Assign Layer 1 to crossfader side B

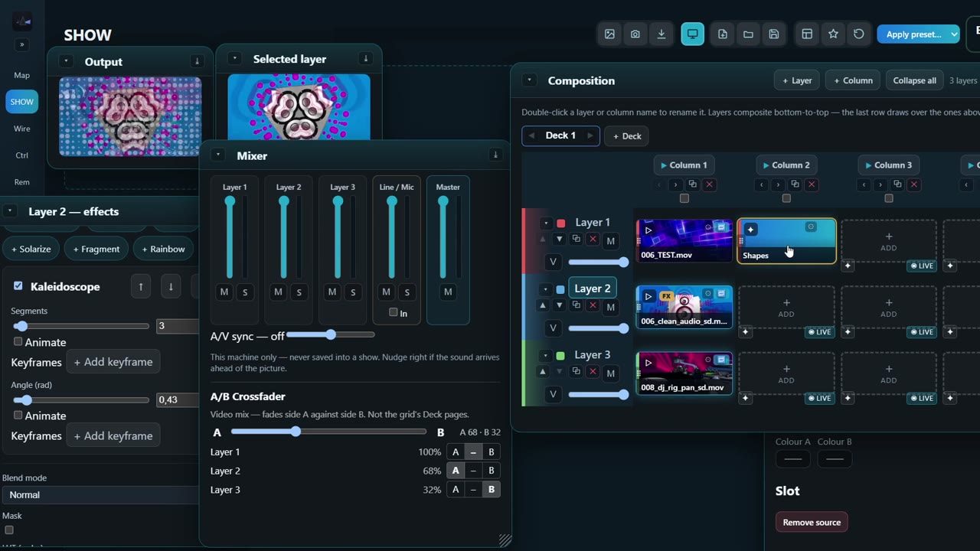tap(492, 452)
